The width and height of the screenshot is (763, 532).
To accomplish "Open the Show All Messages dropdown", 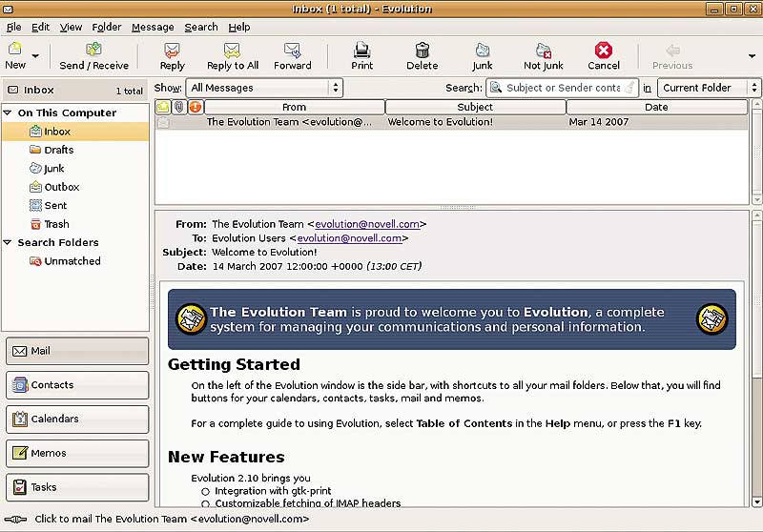I will pos(264,88).
